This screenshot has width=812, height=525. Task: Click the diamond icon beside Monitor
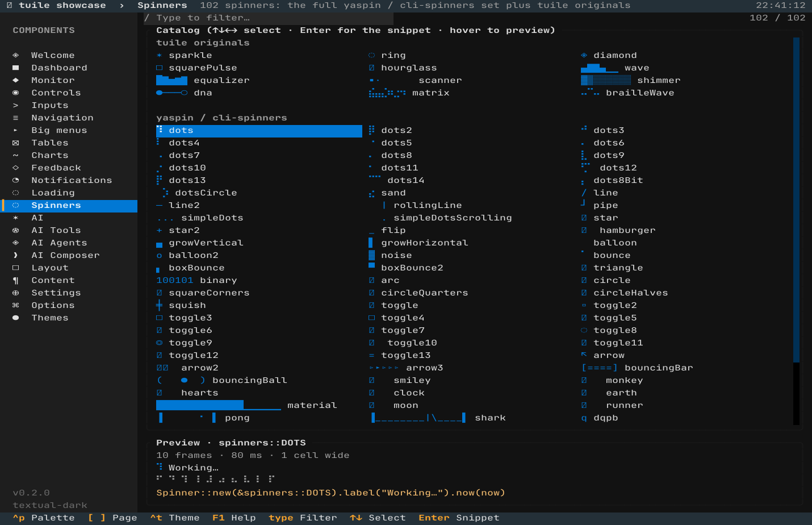[x=15, y=80]
